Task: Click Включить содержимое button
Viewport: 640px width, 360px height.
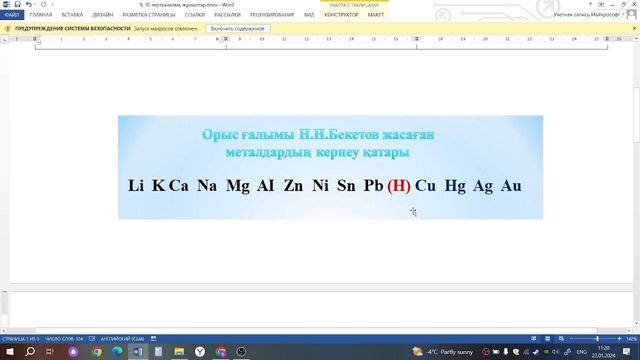Action: 238,29
